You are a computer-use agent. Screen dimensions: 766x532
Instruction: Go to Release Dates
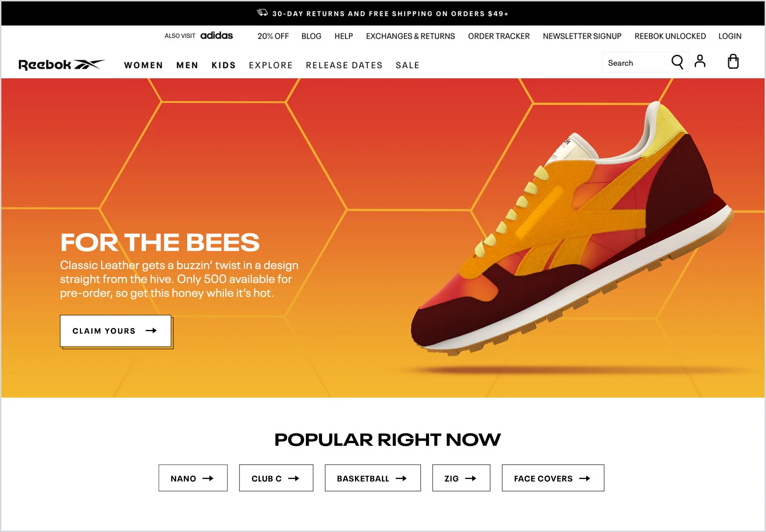(344, 65)
